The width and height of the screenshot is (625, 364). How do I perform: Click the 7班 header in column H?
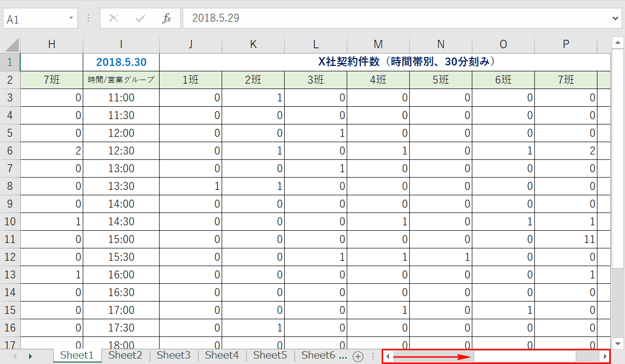point(52,80)
